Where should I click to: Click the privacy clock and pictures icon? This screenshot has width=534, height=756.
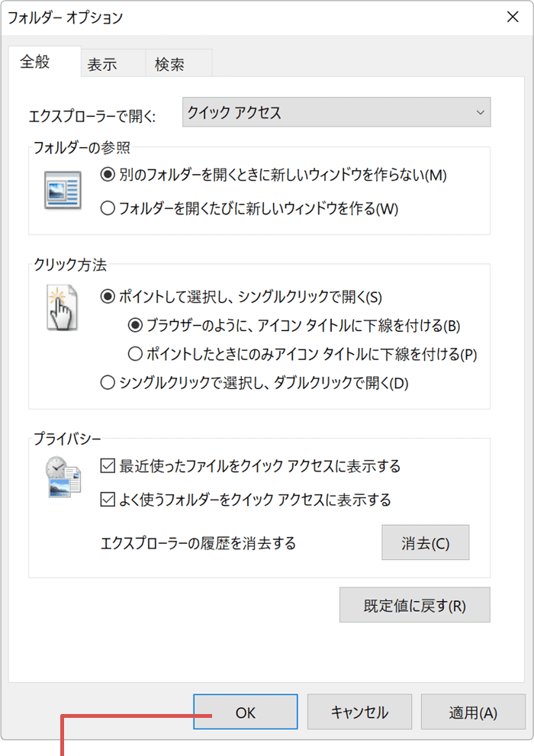[63, 476]
